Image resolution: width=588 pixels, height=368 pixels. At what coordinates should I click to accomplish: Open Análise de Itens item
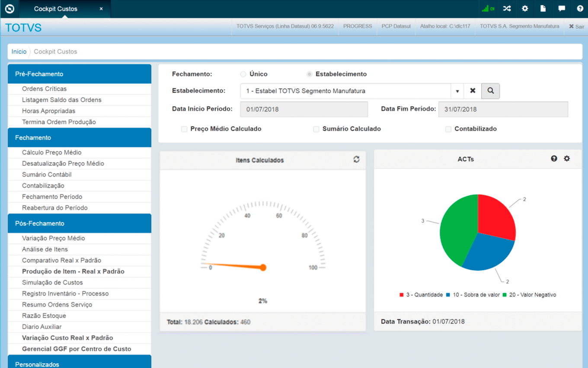coord(80,249)
